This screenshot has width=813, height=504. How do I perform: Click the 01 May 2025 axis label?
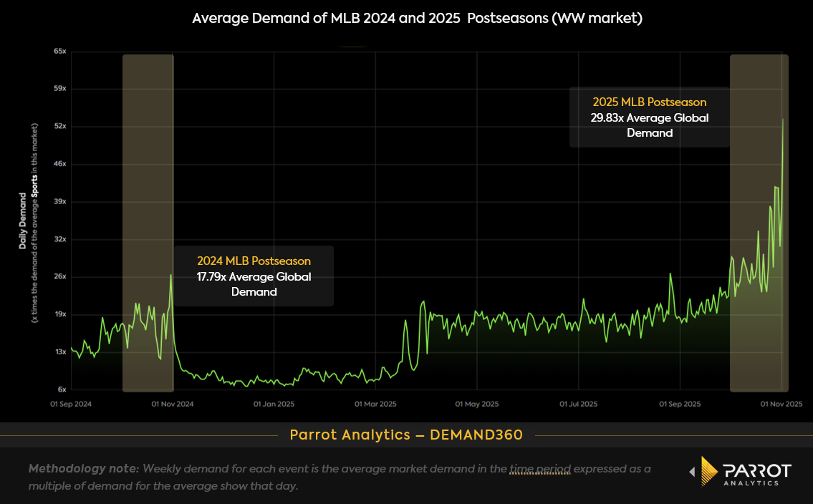pyautogui.click(x=477, y=404)
